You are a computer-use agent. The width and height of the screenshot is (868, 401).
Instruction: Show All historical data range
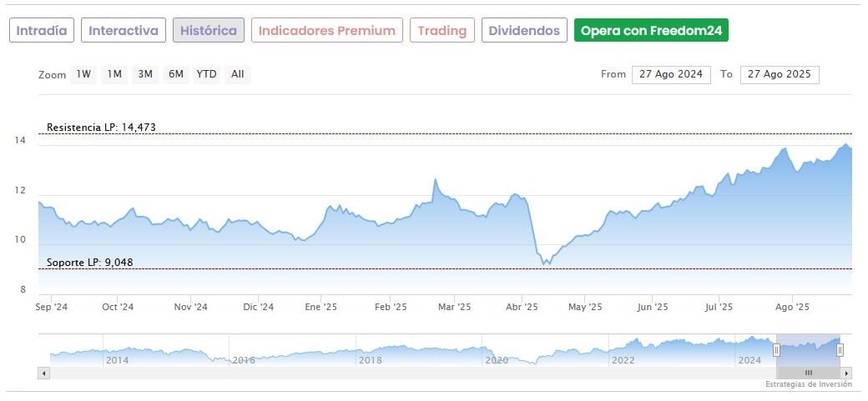point(238,74)
